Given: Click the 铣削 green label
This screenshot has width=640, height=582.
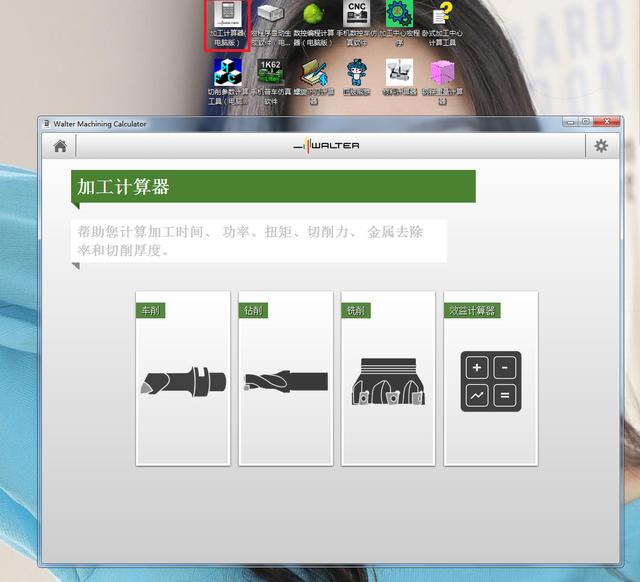Looking at the screenshot, I should click(356, 311).
